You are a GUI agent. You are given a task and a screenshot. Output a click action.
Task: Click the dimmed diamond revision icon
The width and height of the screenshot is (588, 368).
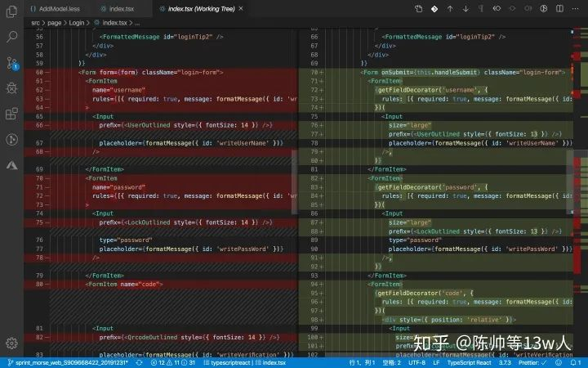pyautogui.click(x=512, y=8)
